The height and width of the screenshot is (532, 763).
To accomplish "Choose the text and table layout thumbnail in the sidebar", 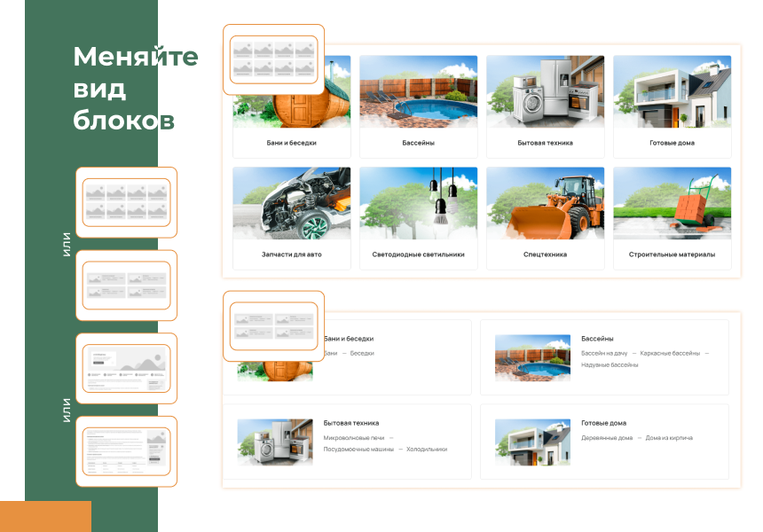I will (126, 450).
